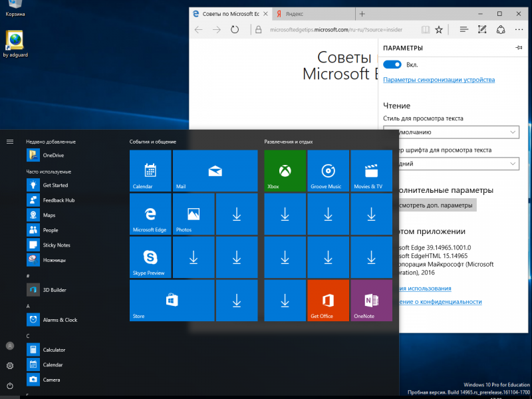532x399 pixels.
Task: Click the view advanced settings button
Action: (x=438, y=205)
